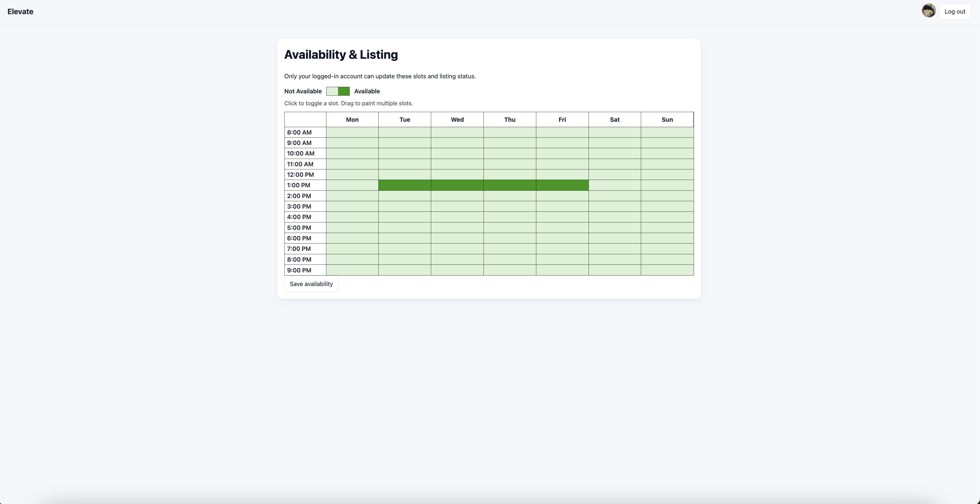Enable Monday 1:00 PM slot
The height and width of the screenshot is (504, 980).
coord(352,185)
